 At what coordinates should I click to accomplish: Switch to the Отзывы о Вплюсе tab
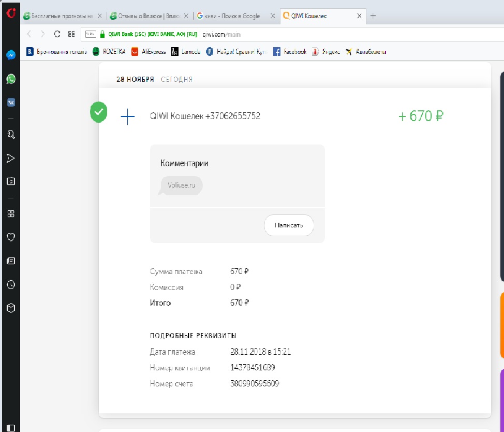click(x=145, y=16)
